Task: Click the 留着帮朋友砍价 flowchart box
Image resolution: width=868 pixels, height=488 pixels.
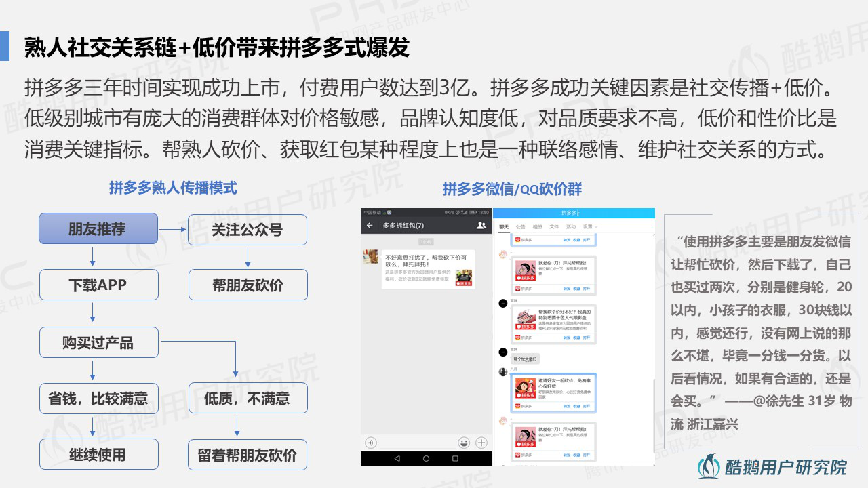Action: [248, 455]
